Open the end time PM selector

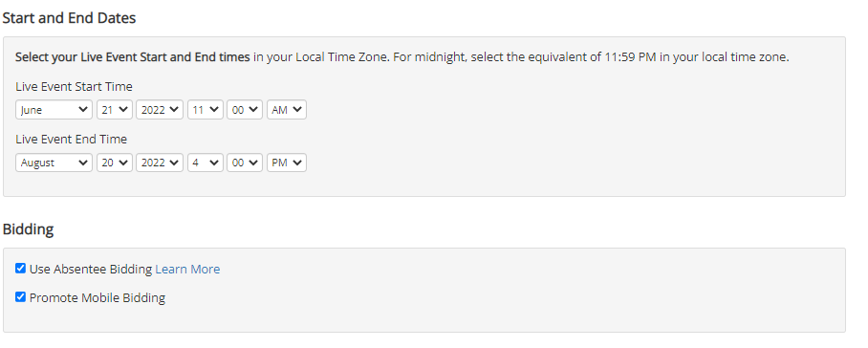pyautogui.click(x=287, y=163)
